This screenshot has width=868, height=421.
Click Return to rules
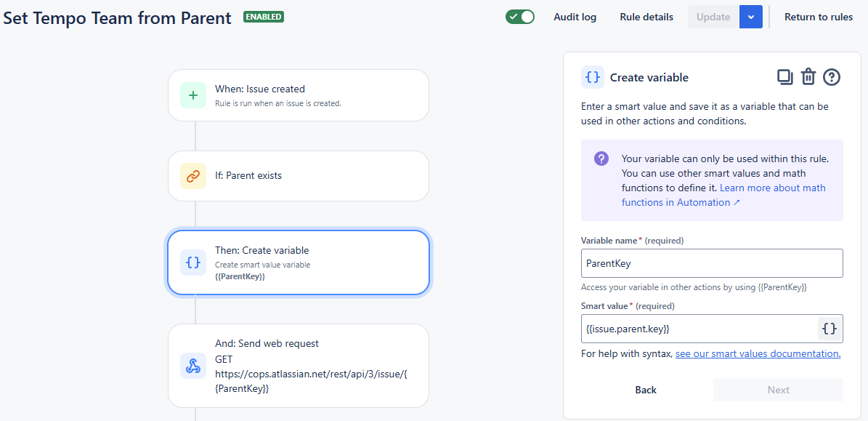pos(819,17)
